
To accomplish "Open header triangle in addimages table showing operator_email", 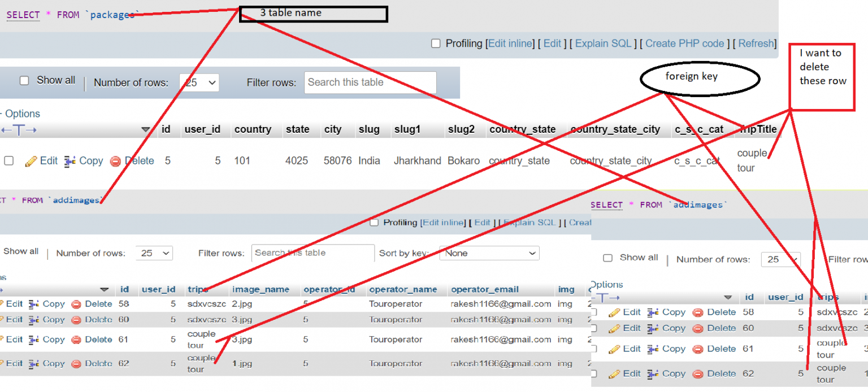I will click(x=105, y=290).
